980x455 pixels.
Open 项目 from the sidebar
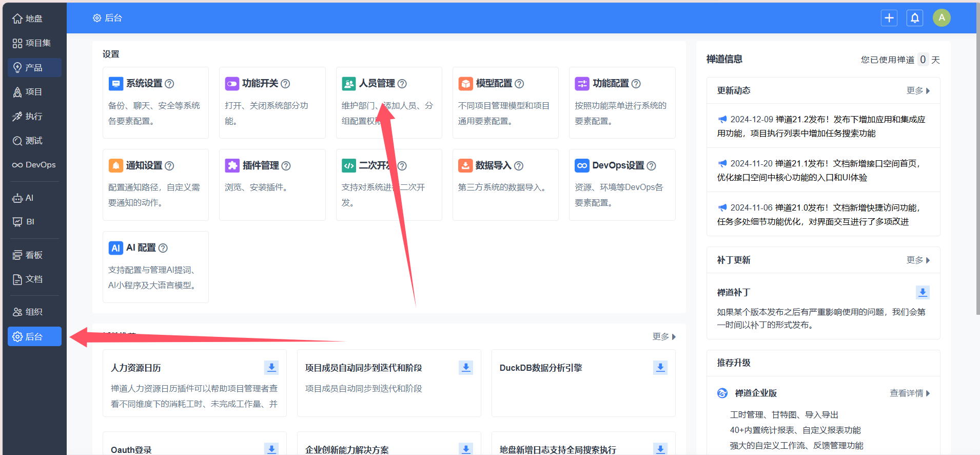tap(34, 92)
